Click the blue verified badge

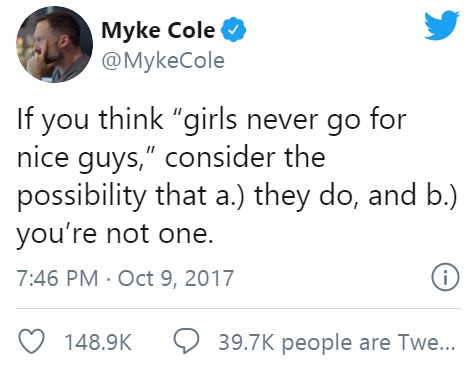[234, 30]
